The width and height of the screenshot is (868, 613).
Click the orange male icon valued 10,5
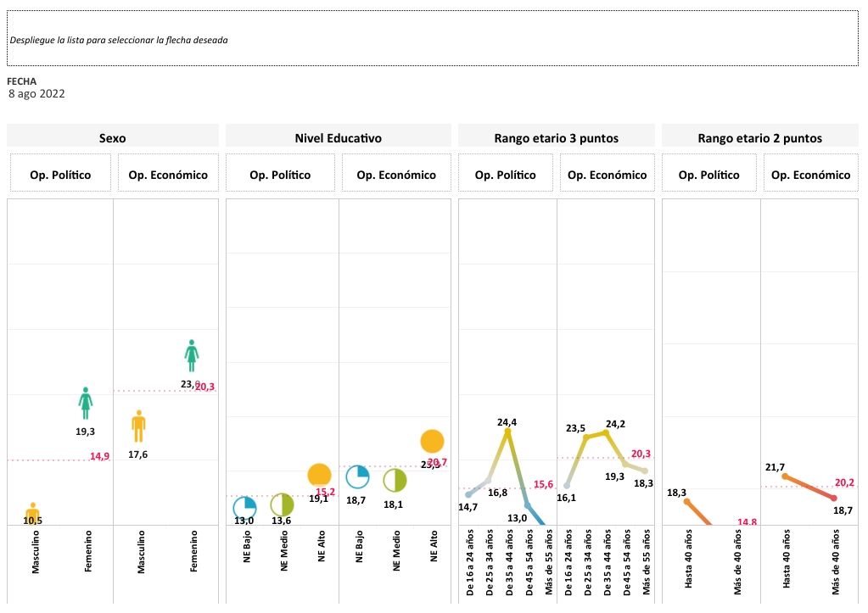33,512
